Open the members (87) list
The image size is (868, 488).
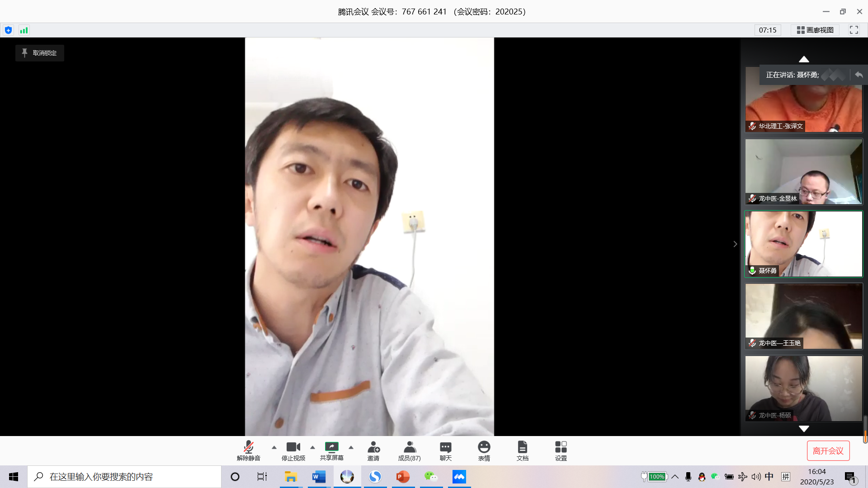409,450
